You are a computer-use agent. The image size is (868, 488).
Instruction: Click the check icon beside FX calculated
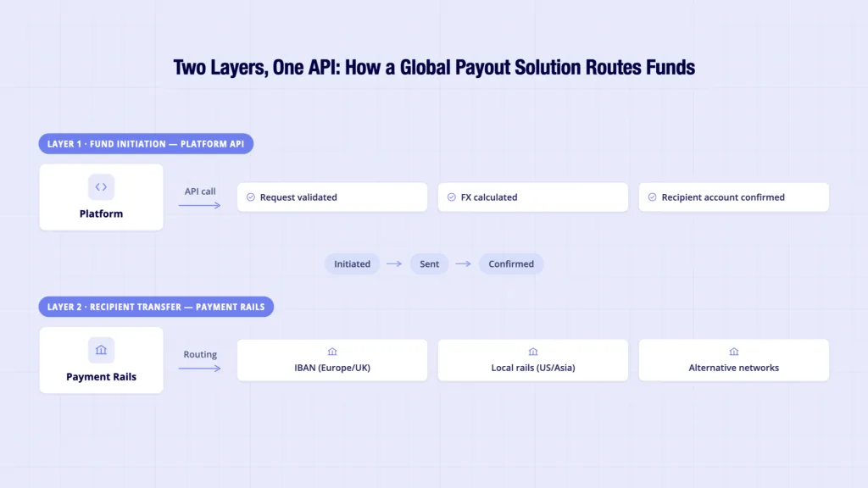coord(451,197)
